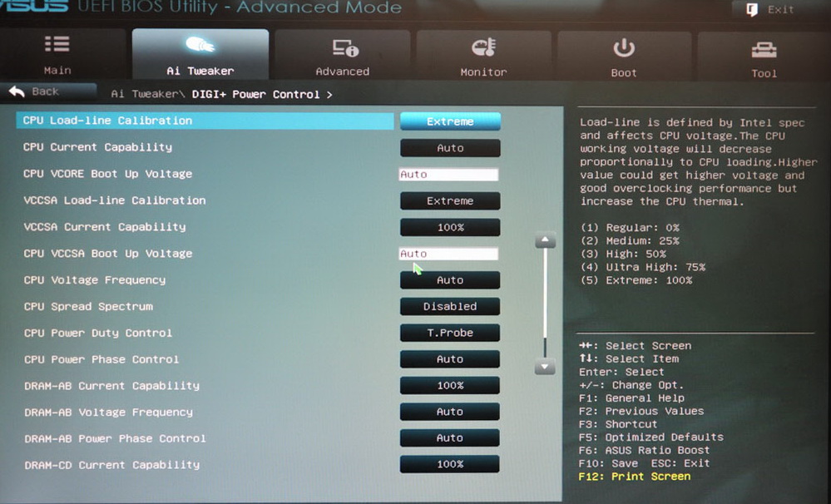
Task: Open DRAM-AB Current Capability 100% dropdown
Action: click(450, 385)
